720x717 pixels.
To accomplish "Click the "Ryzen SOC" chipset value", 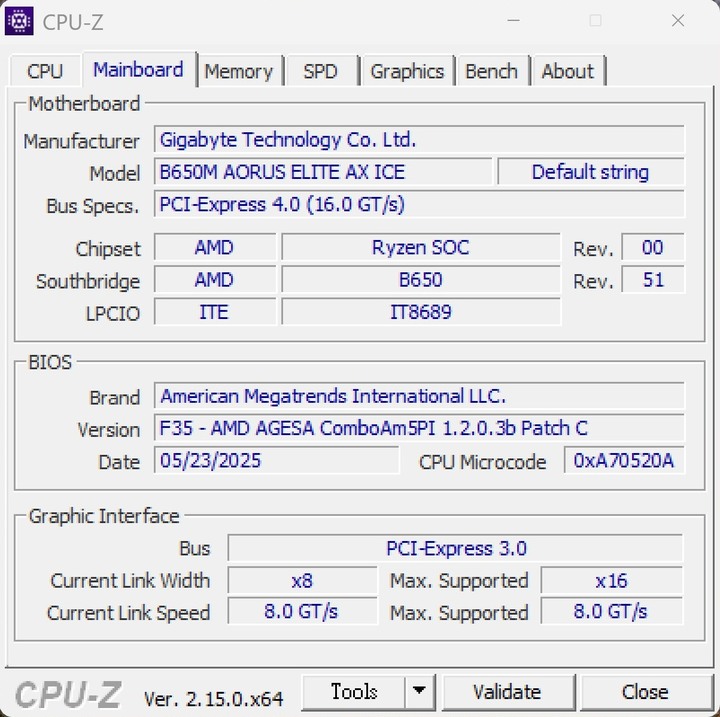I will [x=421, y=248].
